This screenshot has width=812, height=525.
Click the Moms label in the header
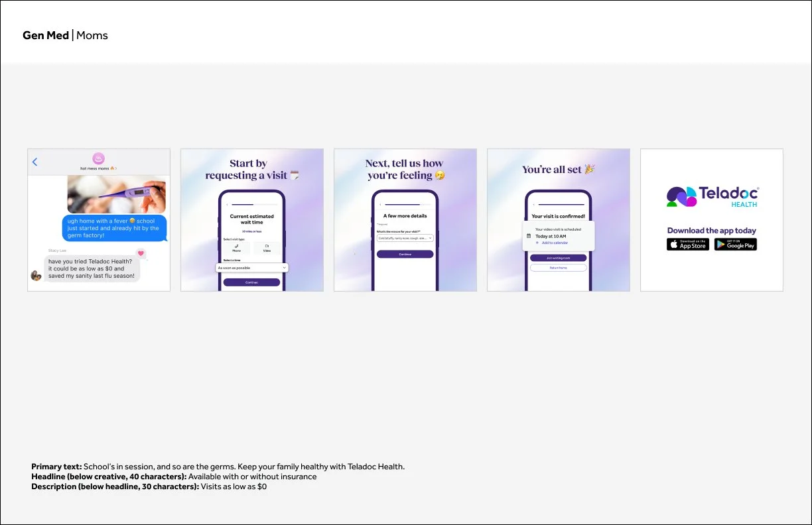point(92,36)
